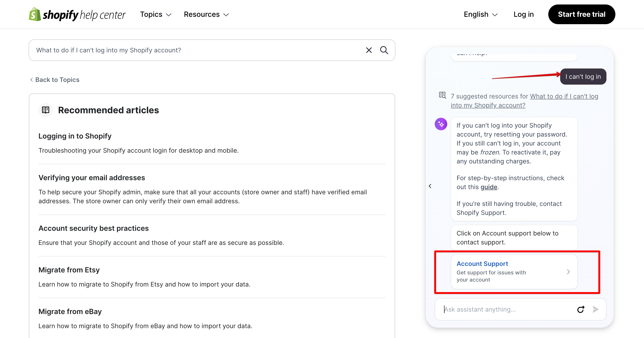Image resolution: width=644 pixels, height=338 pixels.
Task: Open the Migrate from Etsy article
Action: (69, 270)
